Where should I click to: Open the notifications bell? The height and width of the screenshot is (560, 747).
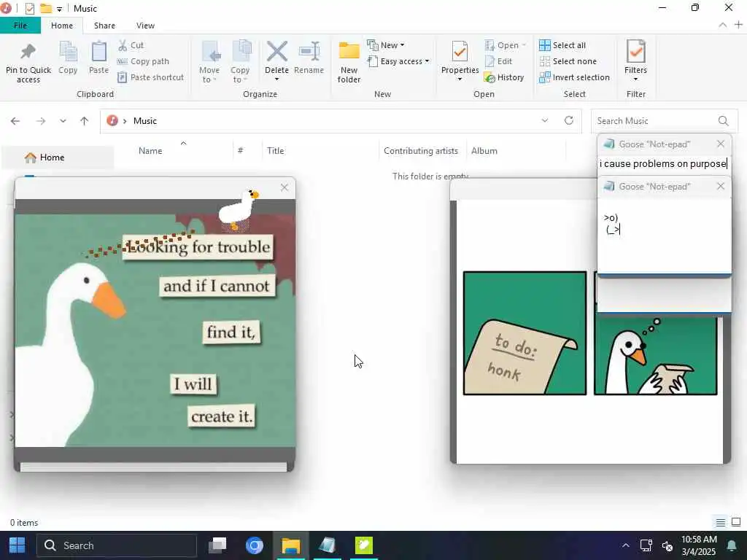tap(732, 545)
